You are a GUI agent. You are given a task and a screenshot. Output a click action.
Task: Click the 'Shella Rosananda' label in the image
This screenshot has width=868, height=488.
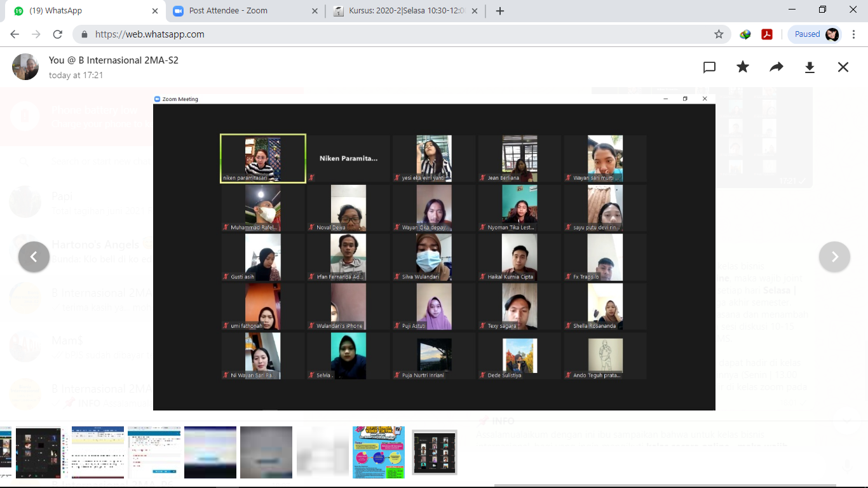pyautogui.click(x=594, y=327)
